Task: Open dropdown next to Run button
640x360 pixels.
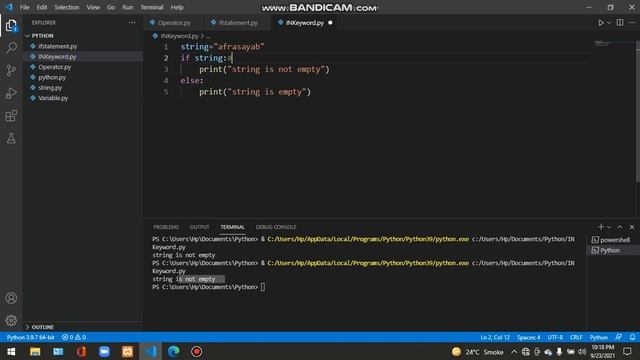Action: (x=609, y=23)
